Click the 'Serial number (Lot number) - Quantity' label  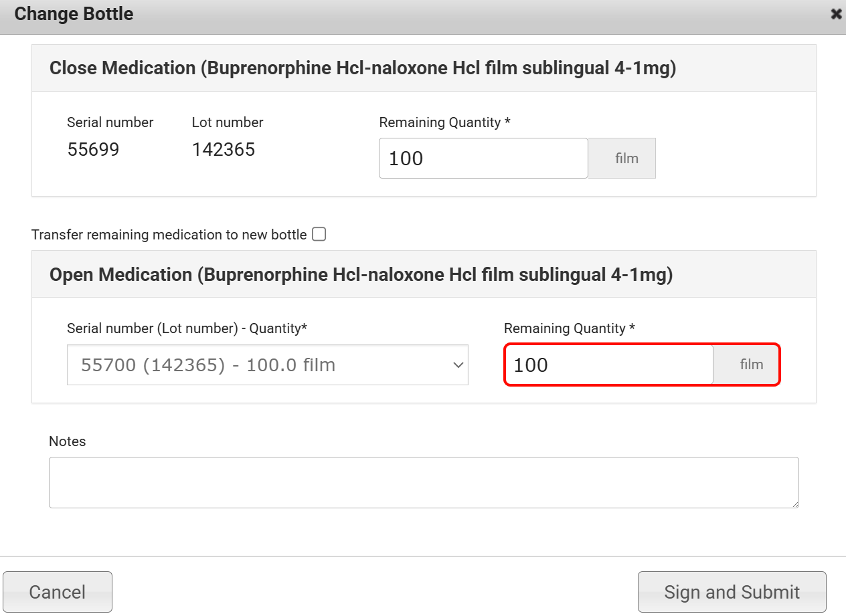click(187, 328)
